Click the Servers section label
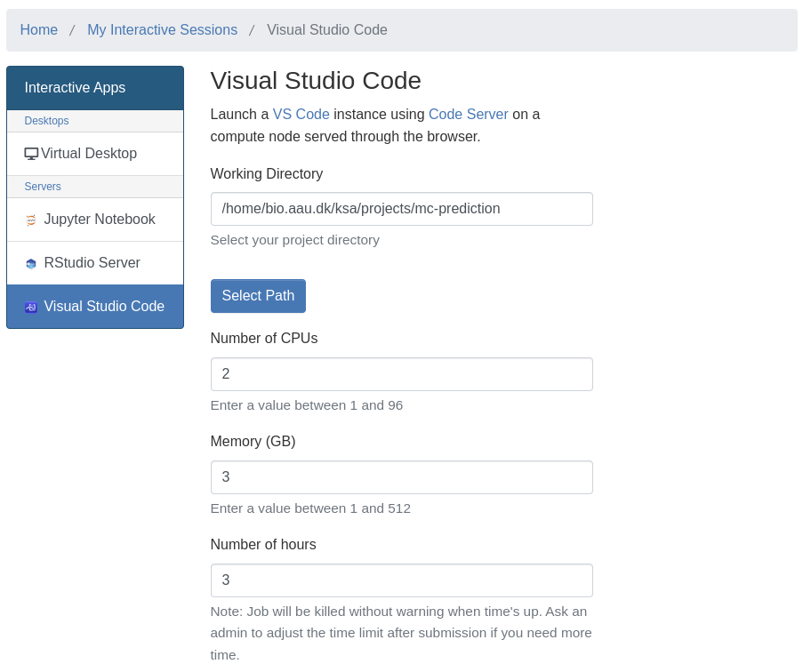The height and width of the screenshot is (672, 803). pyautogui.click(x=43, y=187)
